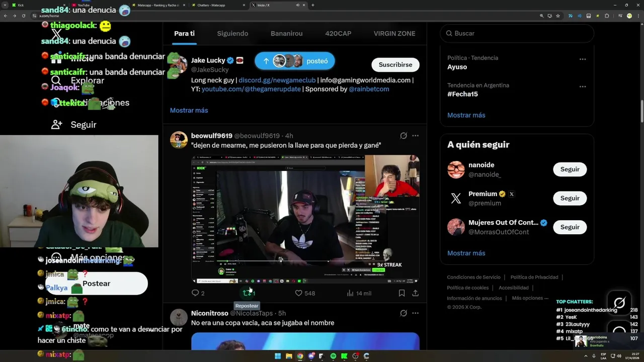
Task: Click the Buscar search field
Action: pyautogui.click(x=517, y=33)
